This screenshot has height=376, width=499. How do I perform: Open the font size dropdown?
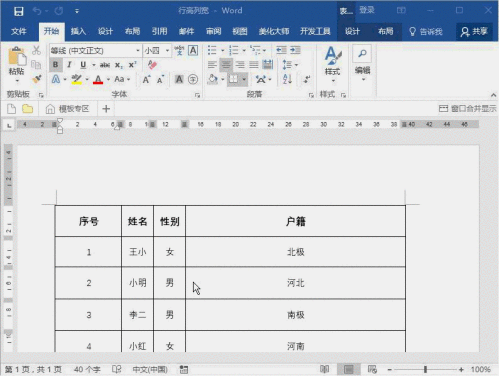tap(167, 51)
